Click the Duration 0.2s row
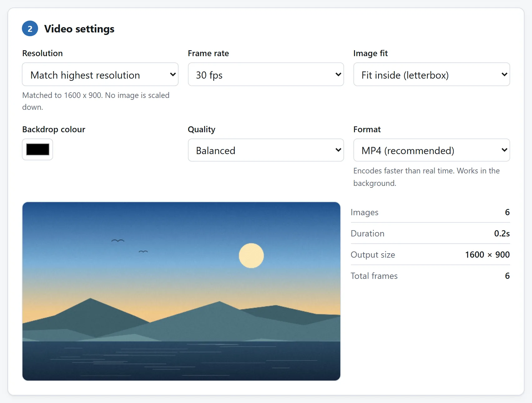 click(x=430, y=233)
